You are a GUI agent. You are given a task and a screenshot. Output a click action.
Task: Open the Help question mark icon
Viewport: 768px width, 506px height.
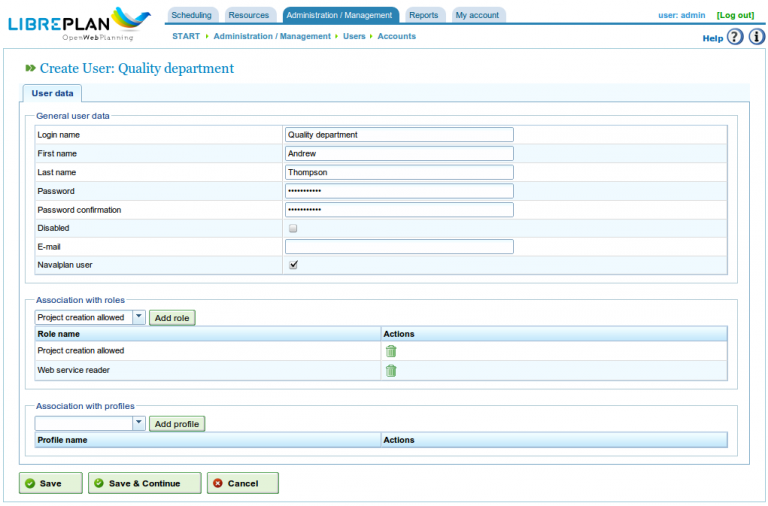735,37
